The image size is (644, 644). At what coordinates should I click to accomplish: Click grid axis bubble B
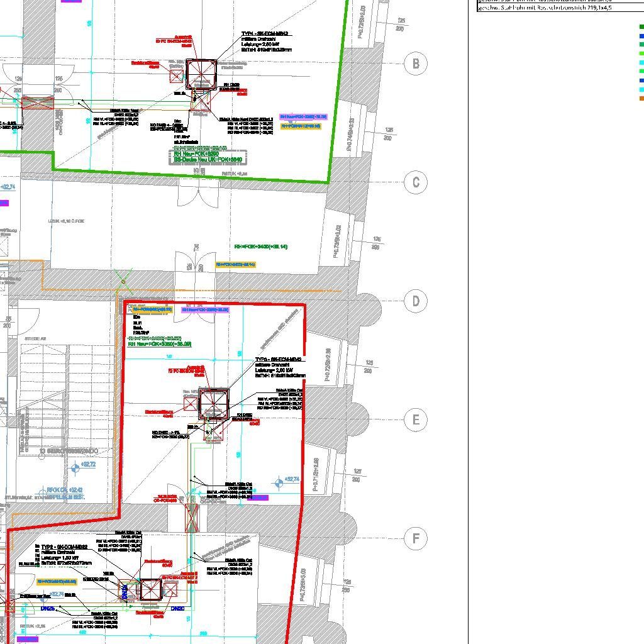pyautogui.click(x=415, y=64)
